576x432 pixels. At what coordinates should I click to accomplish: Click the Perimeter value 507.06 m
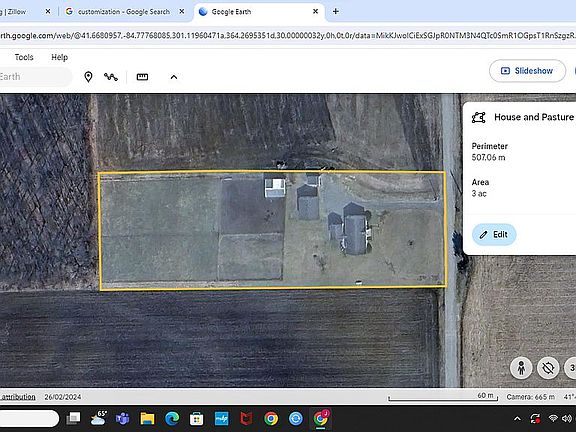488,158
